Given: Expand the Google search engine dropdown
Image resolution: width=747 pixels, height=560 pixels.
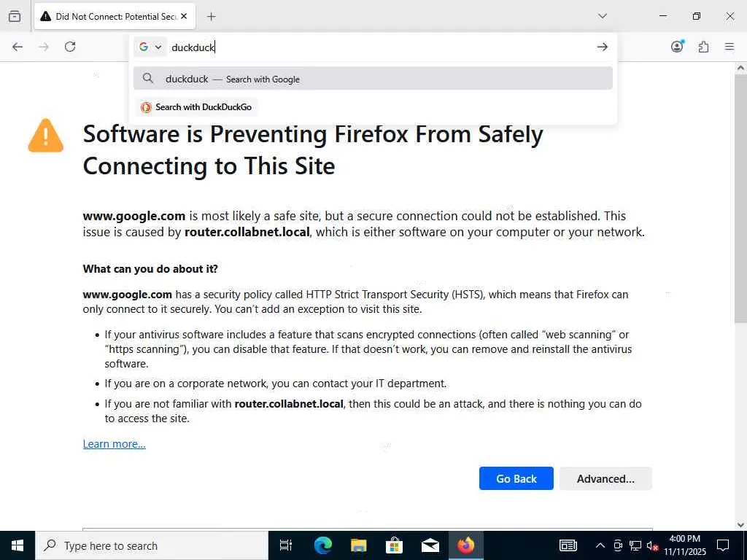Looking at the screenshot, I should point(150,47).
